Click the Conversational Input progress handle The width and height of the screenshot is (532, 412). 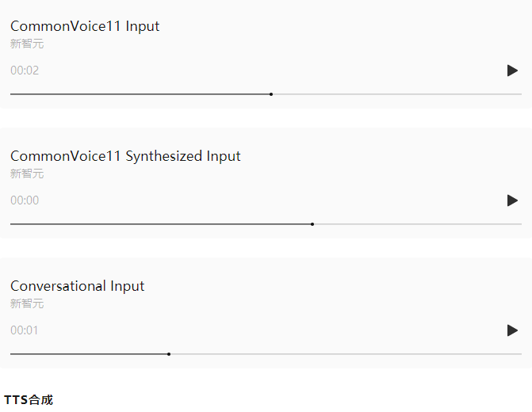[169, 354]
